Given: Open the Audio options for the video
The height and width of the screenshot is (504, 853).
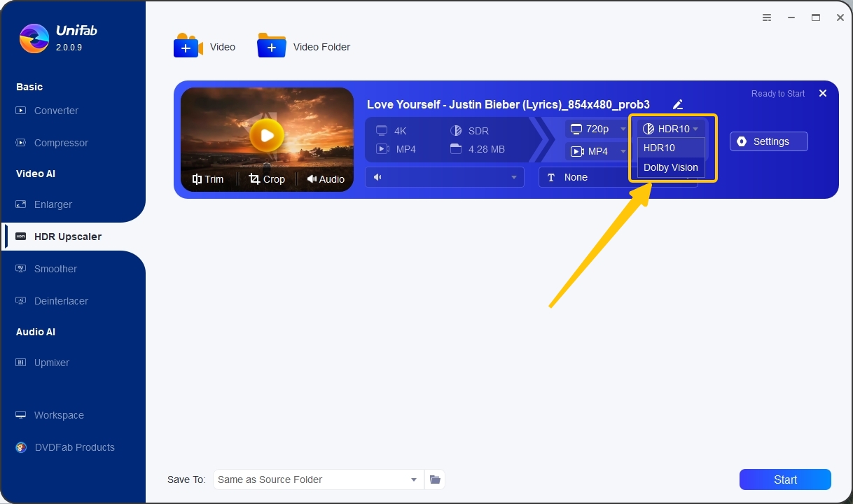Looking at the screenshot, I should 326,179.
